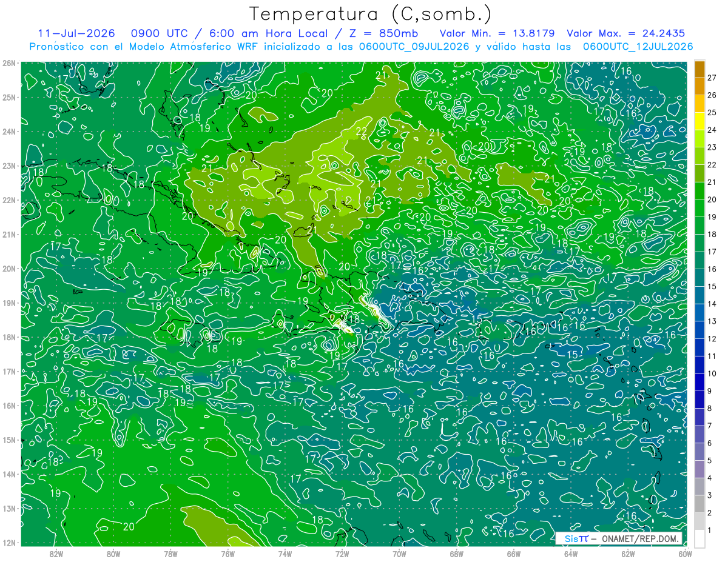Click the color scale number 27
Screen dimensions: 728x562
[712, 77]
